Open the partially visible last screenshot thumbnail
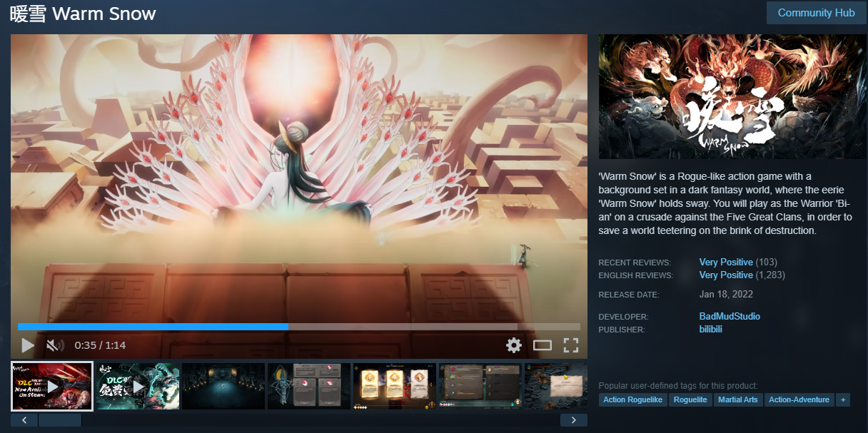 point(556,386)
